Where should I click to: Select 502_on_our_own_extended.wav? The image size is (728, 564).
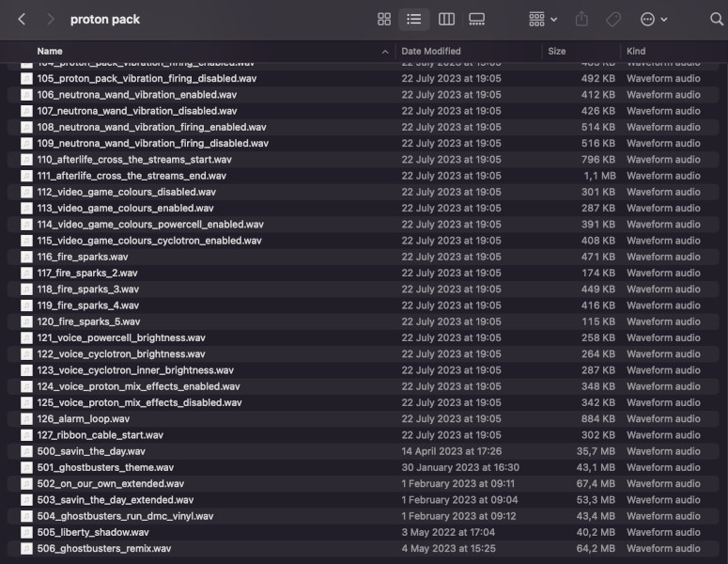point(364,484)
